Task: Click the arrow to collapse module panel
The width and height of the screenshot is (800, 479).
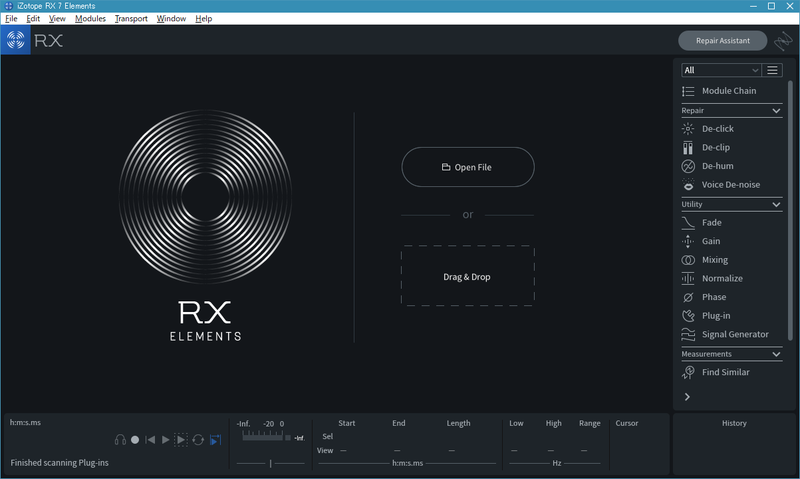Action: coord(687,397)
